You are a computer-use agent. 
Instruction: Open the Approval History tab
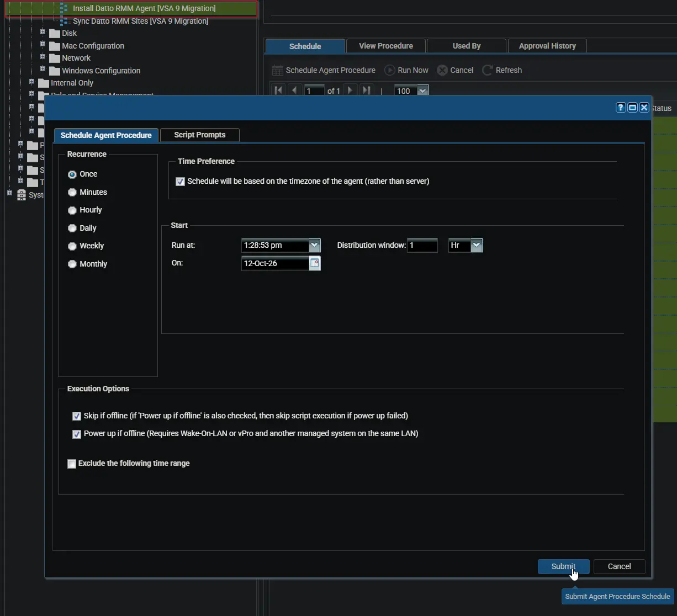coord(547,46)
